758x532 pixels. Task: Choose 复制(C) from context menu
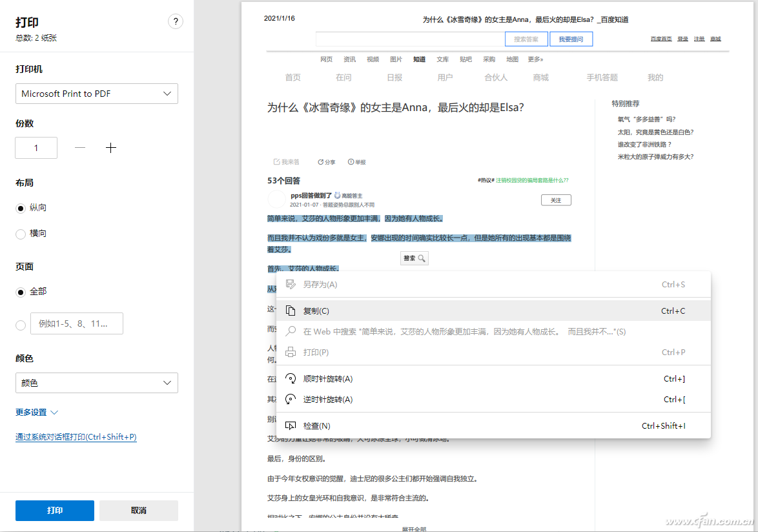pos(493,311)
